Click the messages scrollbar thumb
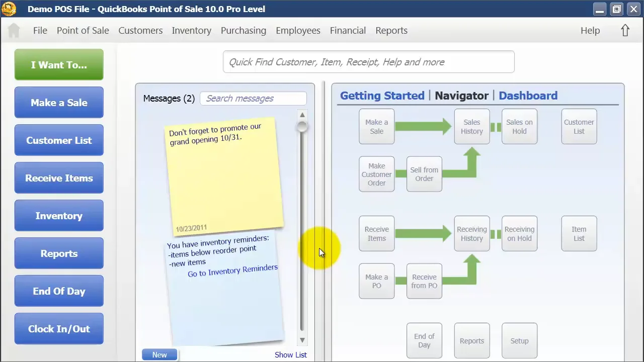This screenshot has width=644, height=362. 302,126
